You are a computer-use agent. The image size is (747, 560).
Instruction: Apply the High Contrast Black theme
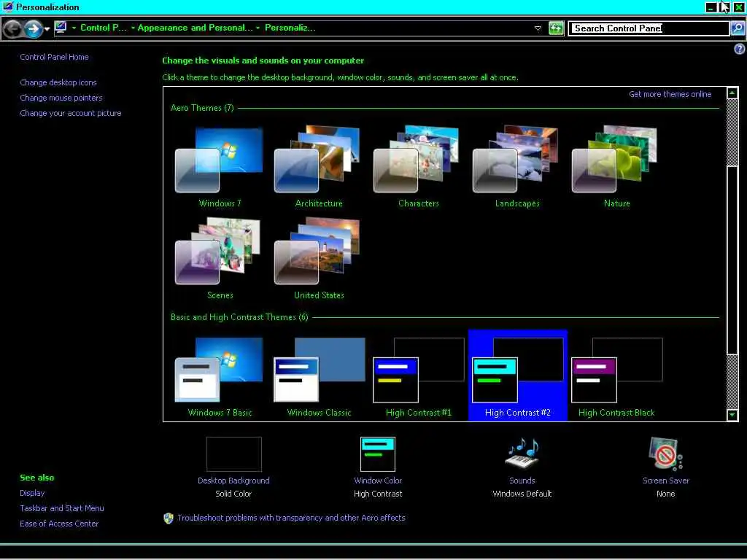tap(616, 376)
